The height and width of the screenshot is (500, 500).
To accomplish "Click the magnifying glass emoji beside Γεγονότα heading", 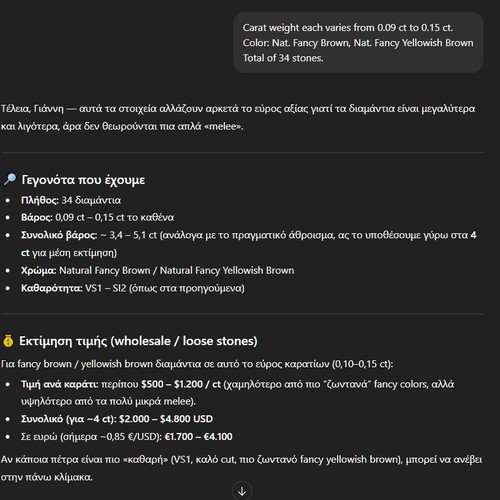I will click(9, 180).
